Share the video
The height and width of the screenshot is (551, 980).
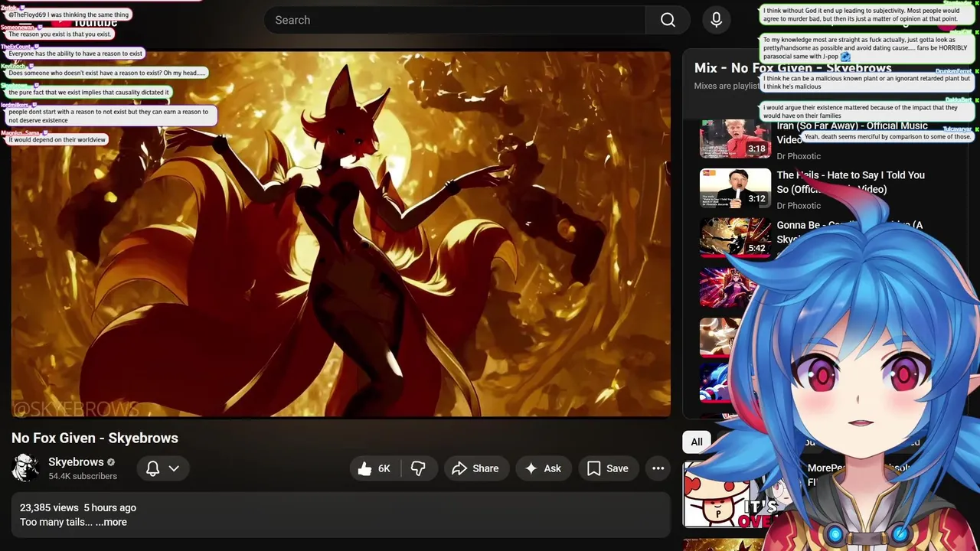pyautogui.click(x=475, y=468)
